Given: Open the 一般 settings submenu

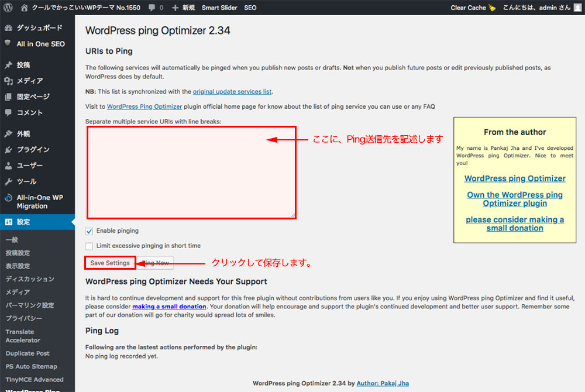Looking at the screenshot, I should click(12, 240).
